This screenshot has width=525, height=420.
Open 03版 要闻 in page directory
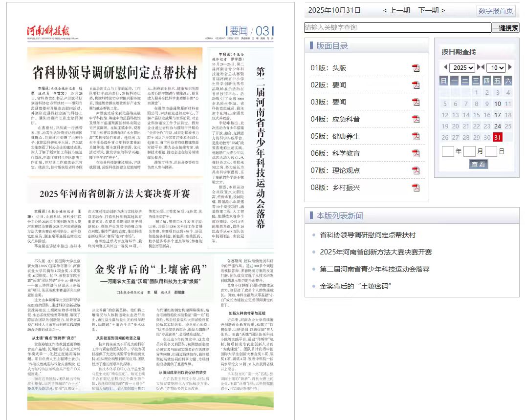(328, 102)
